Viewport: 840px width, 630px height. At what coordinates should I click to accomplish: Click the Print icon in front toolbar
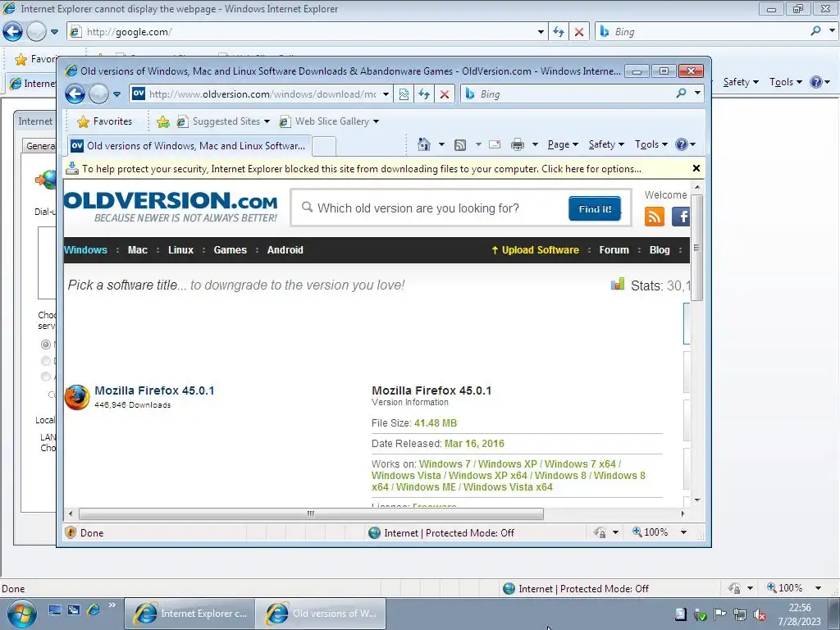pos(518,144)
